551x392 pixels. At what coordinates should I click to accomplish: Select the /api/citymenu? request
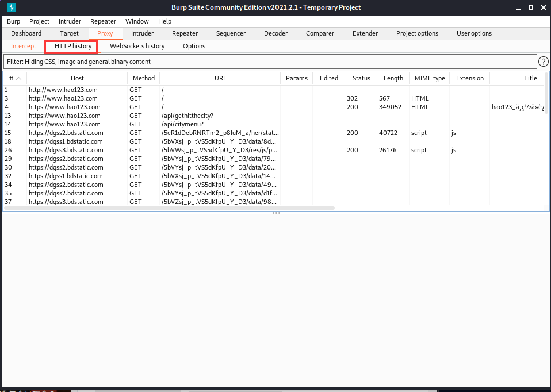[x=274, y=124]
